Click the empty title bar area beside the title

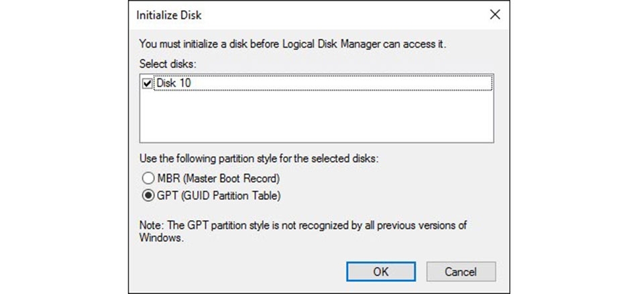click(335, 14)
